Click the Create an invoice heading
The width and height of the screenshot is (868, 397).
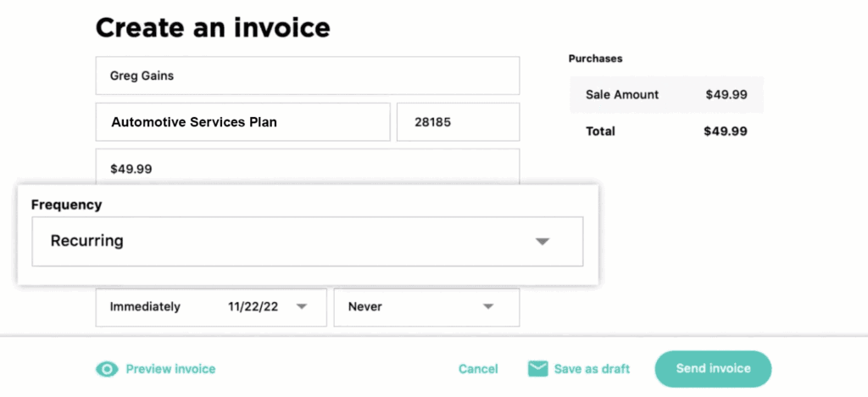[213, 27]
